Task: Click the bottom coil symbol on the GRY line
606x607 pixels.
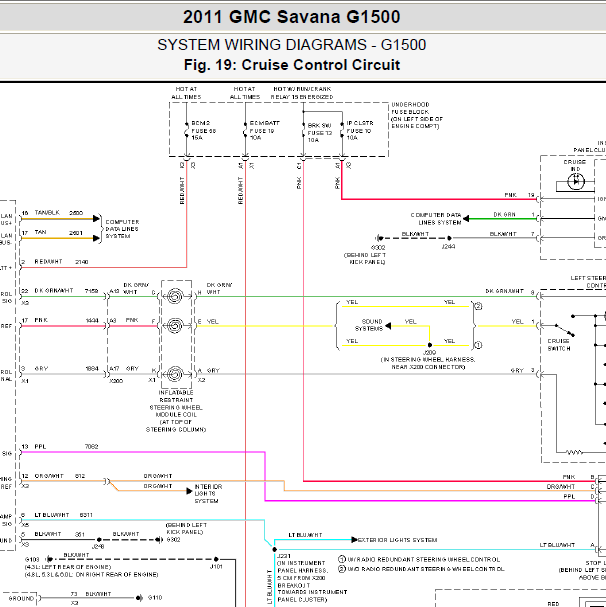Action: point(175,374)
